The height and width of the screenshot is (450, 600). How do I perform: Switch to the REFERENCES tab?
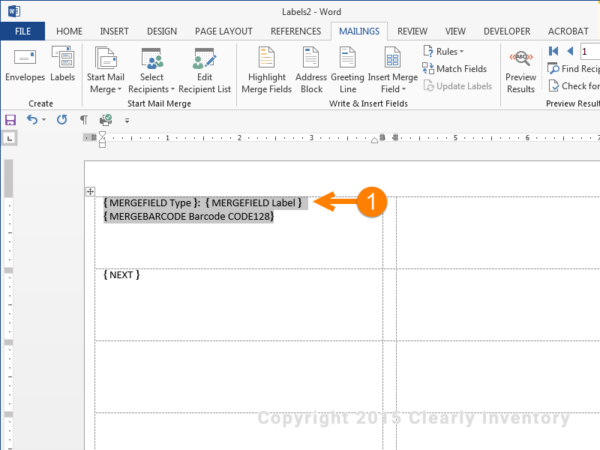click(x=296, y=31)
